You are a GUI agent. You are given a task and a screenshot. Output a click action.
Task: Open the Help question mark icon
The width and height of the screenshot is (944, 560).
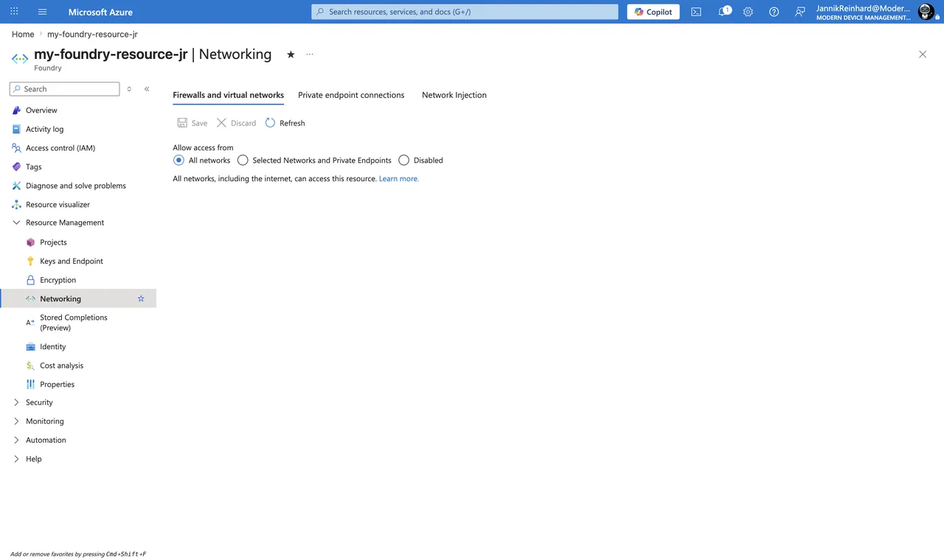[774, 12]
